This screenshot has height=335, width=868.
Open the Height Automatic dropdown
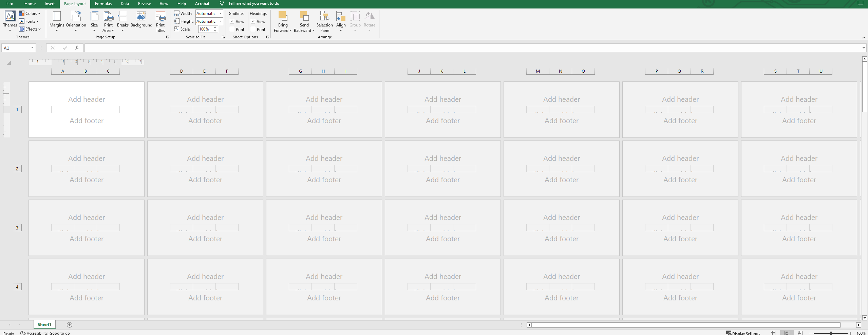221,21
